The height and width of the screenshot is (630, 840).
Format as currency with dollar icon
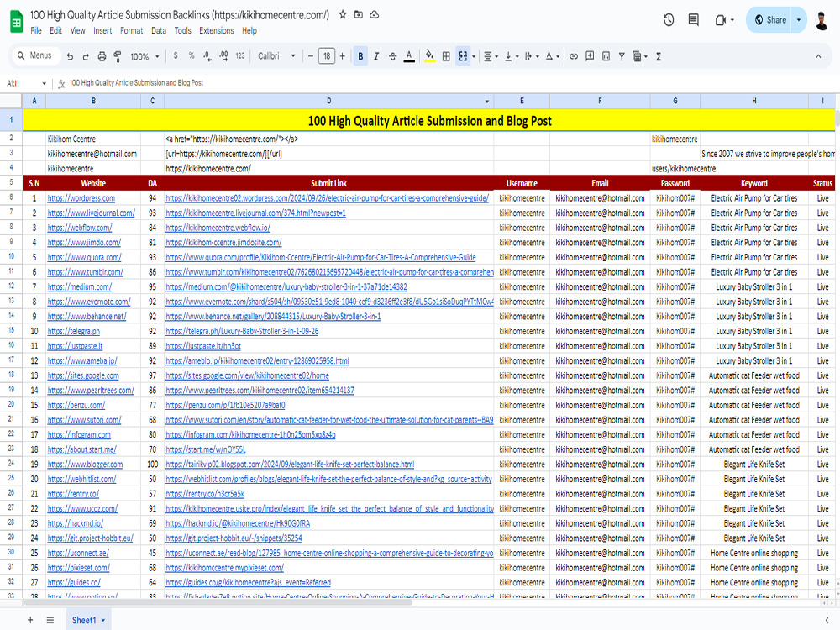[x=176, y=55]
